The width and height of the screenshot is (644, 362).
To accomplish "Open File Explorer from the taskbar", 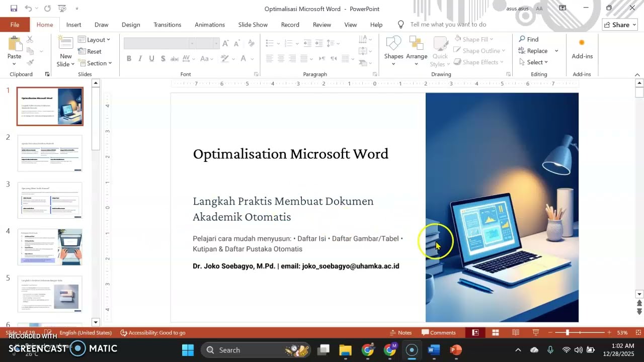I will coord(345,350).
